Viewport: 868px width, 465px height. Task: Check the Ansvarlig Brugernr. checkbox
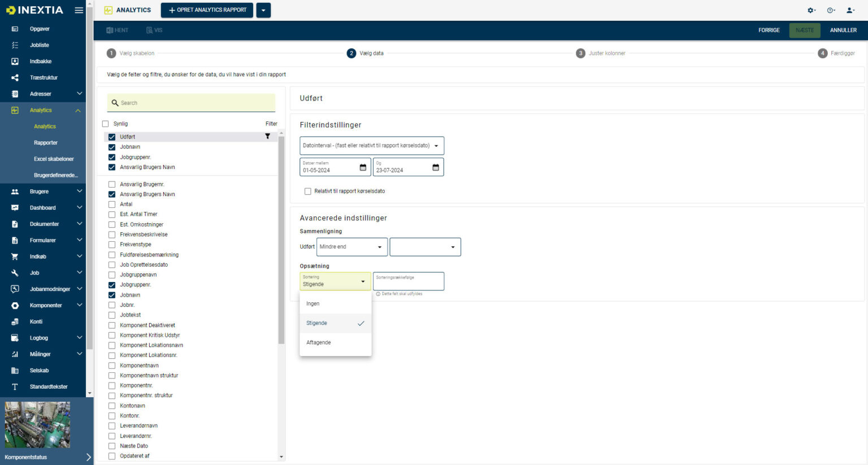(x=112, y=184)
